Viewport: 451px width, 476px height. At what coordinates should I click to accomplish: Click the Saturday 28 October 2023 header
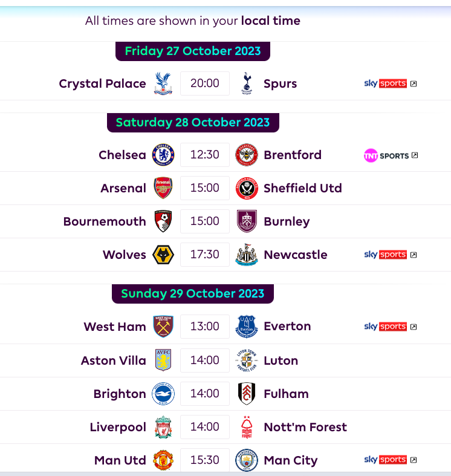(193, 123)
